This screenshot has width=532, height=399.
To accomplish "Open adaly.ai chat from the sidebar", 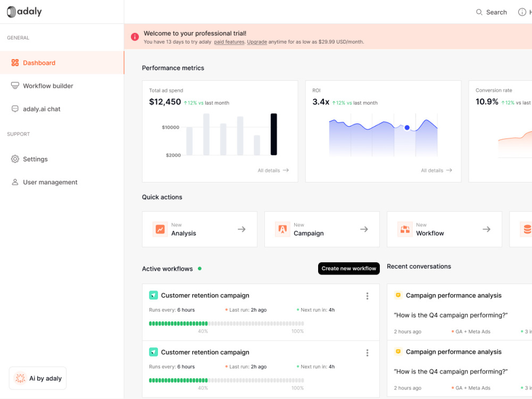I will click(x=62, y=109).
